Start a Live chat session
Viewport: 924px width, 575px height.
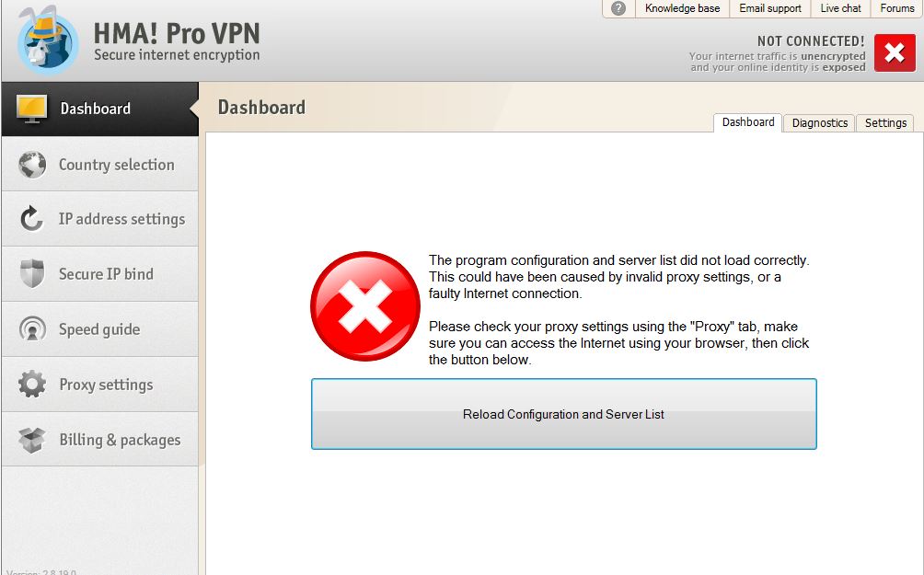pos(840,8)
